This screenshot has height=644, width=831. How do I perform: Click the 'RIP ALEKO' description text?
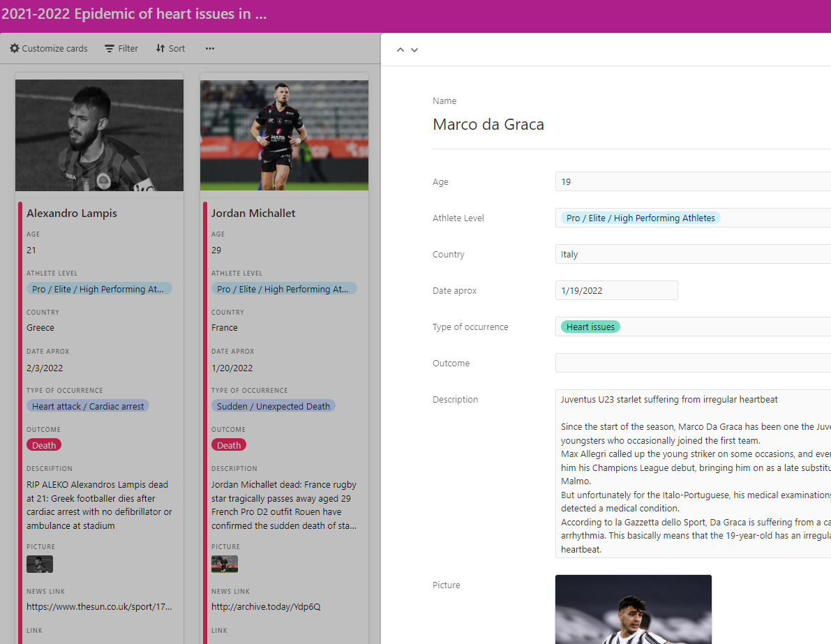coord(99,505)
